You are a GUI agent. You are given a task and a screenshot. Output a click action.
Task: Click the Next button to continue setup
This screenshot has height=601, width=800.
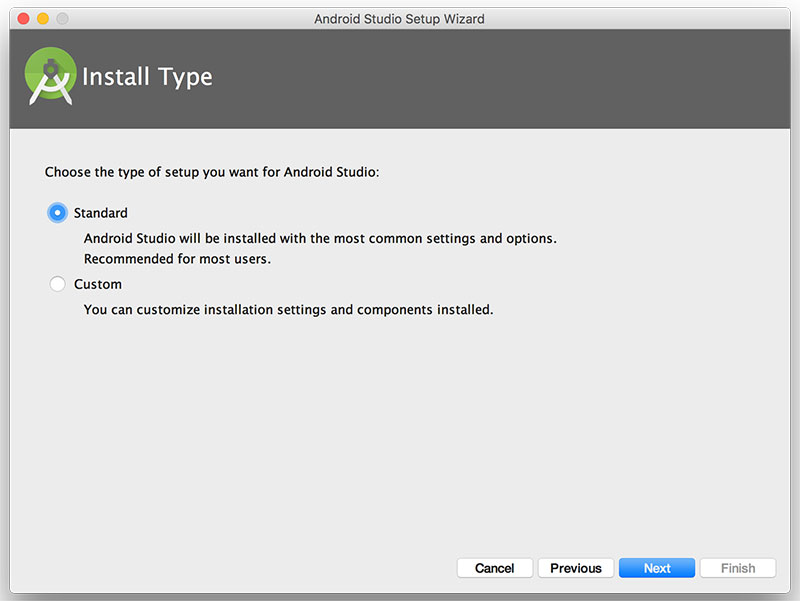click(656, 567)
